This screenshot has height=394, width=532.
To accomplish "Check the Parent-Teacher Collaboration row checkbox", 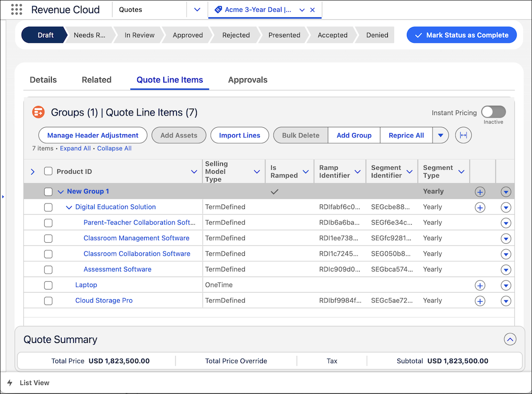I will click(x=48, y=223).
